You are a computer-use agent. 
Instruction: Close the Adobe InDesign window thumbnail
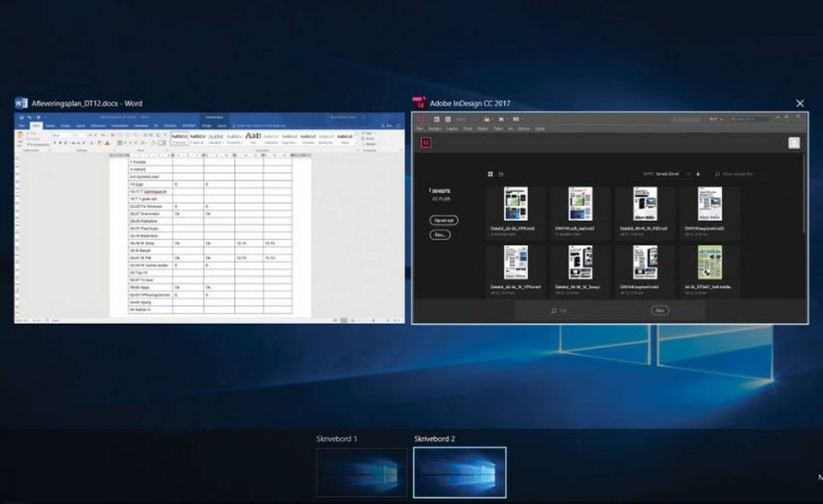click(800, 103)
